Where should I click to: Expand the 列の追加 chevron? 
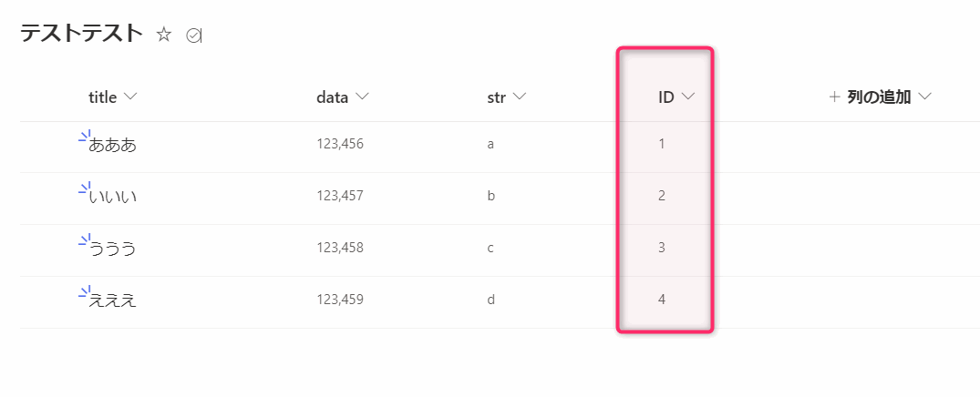pyautogui.click(x=926, y=97)
